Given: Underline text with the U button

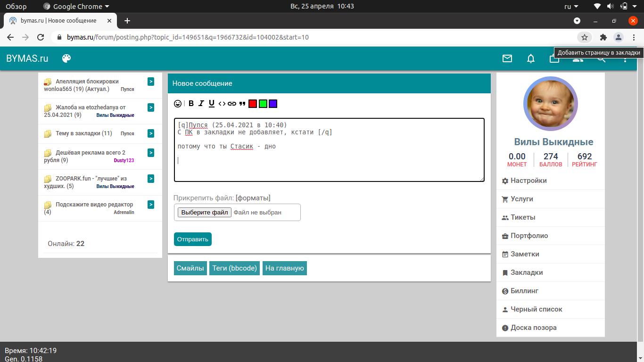Looking at the screenshot, I should [212, 104].
